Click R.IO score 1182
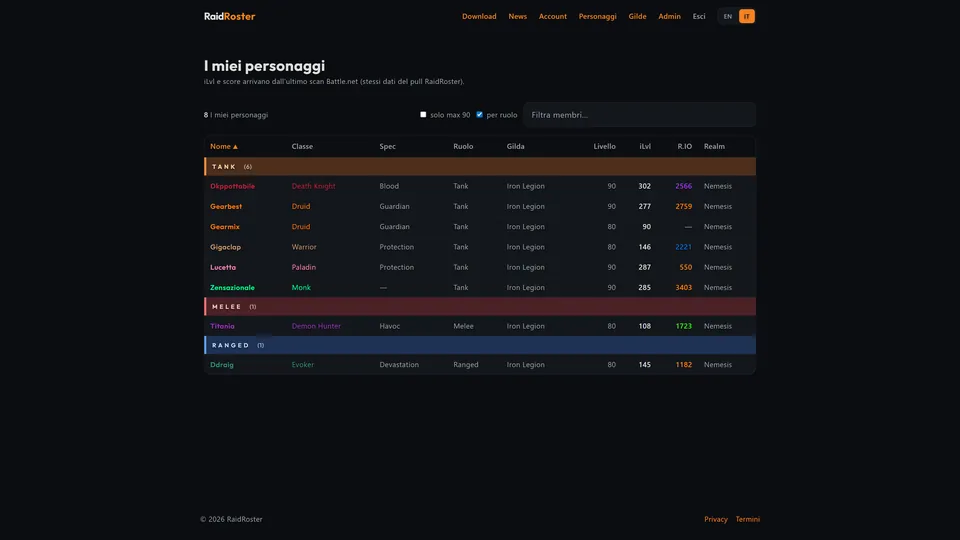The height and width of the screenshot is (540, 960). coord(683,364)
